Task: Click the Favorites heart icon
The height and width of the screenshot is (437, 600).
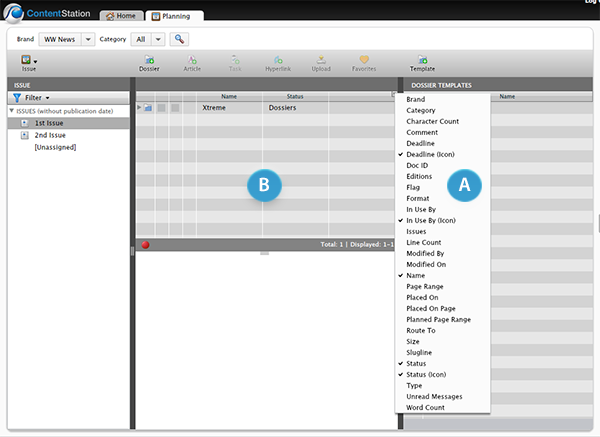Action: click(x=364, y=63)
